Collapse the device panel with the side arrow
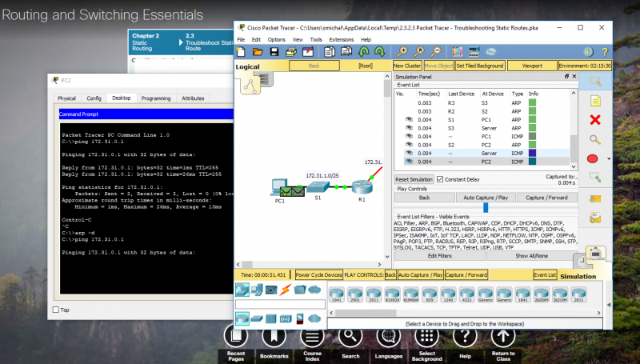Screen dimensions: 640x364 coord(608,305)
